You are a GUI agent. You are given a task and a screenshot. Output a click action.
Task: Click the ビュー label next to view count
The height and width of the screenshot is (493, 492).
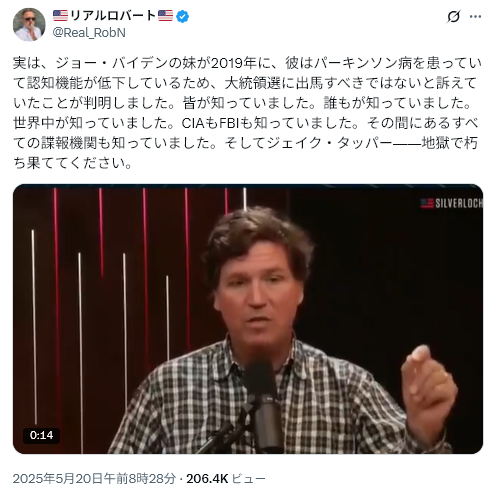248,478
